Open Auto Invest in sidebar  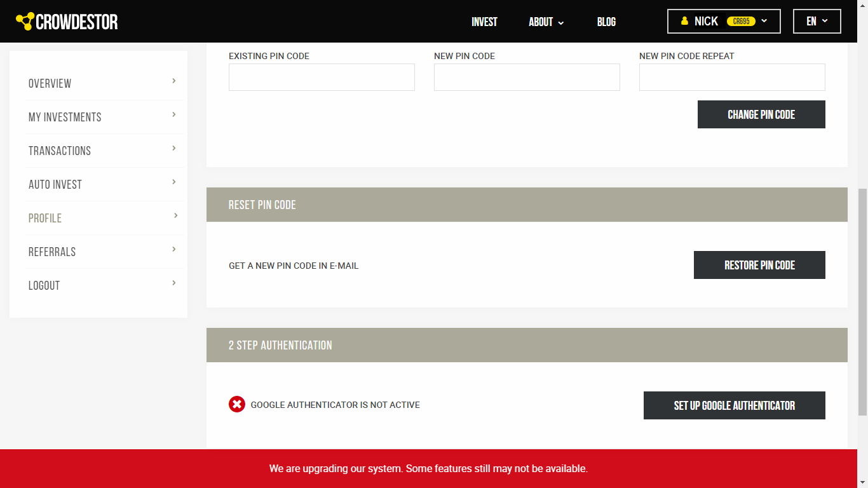coord(55,184)
